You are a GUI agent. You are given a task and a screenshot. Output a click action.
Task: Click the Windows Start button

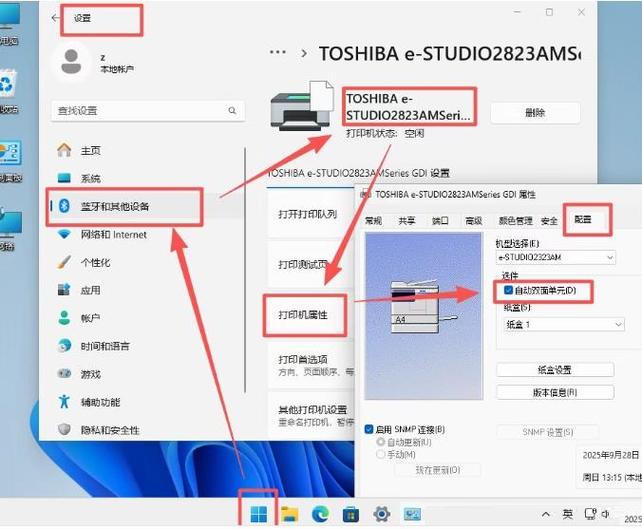point(259,514)
